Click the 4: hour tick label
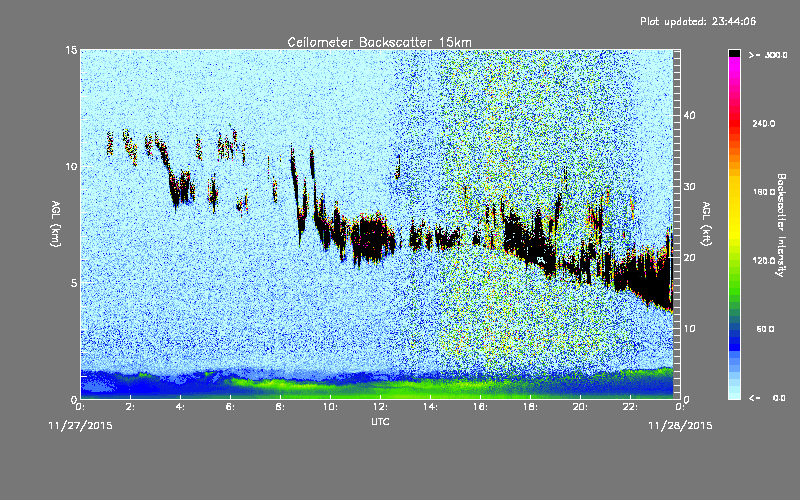 click(180, 407)
